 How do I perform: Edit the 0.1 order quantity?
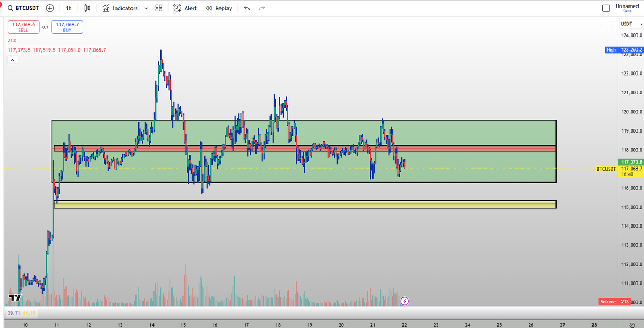pos(45,27)
